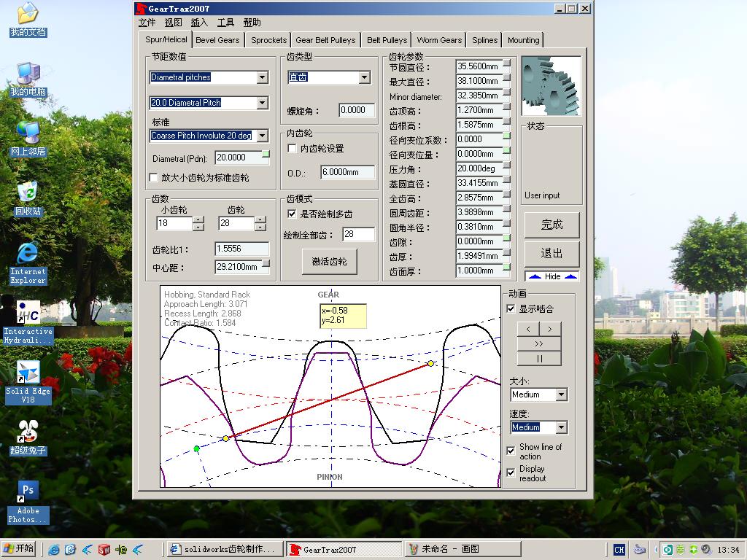Check the 内齿轮设置 checkbox
747x560 pixels.
[x=292, y=149]
